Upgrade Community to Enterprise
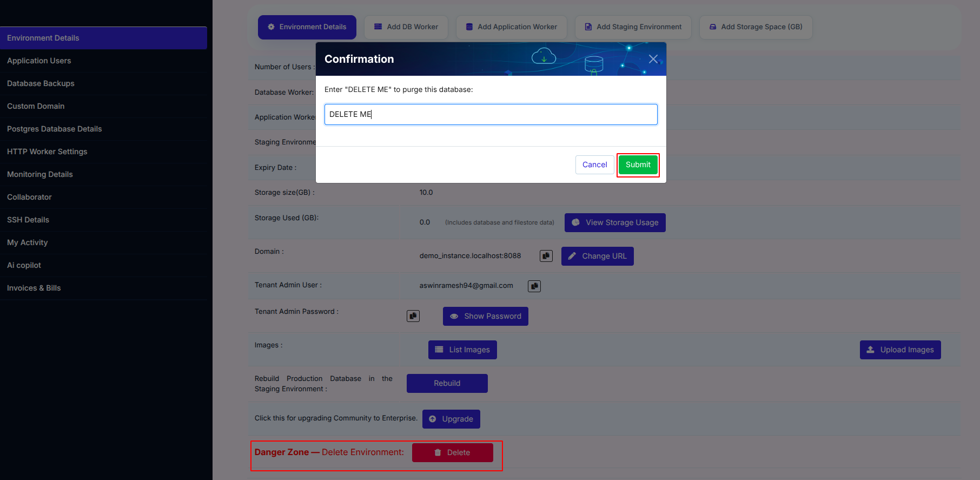The image size is (980, 480). 451,419
